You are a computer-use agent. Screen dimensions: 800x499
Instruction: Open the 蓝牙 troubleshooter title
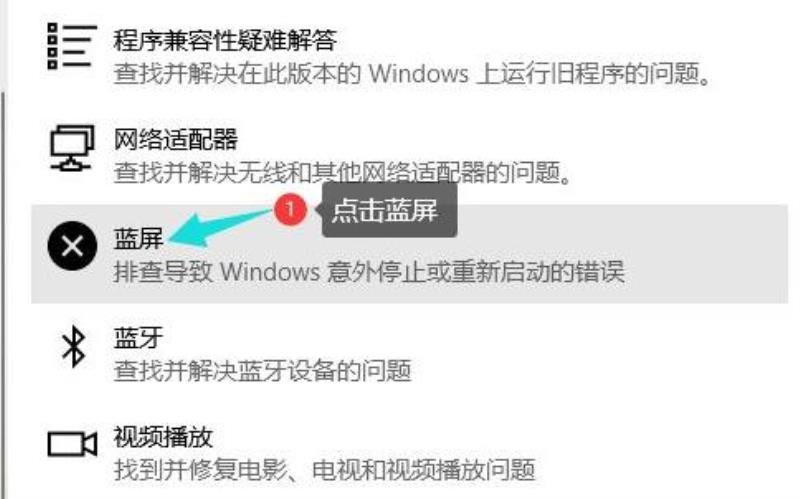tap(138, 337)
